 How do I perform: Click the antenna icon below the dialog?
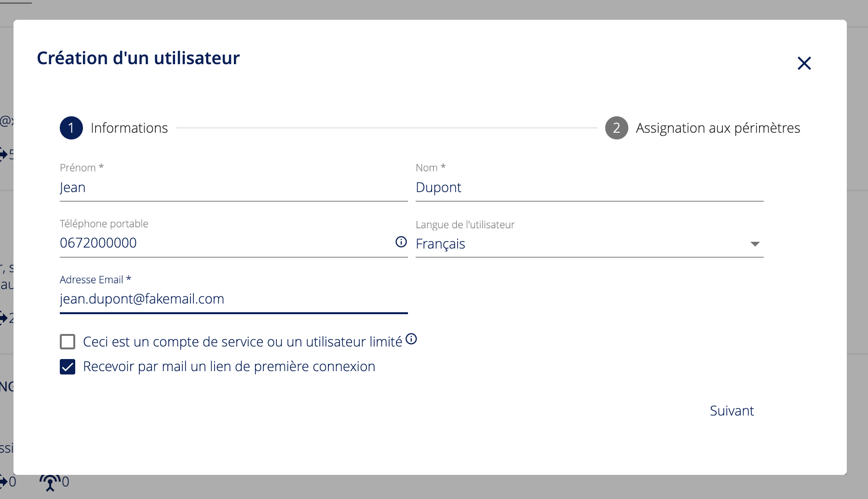pos(50,482)
